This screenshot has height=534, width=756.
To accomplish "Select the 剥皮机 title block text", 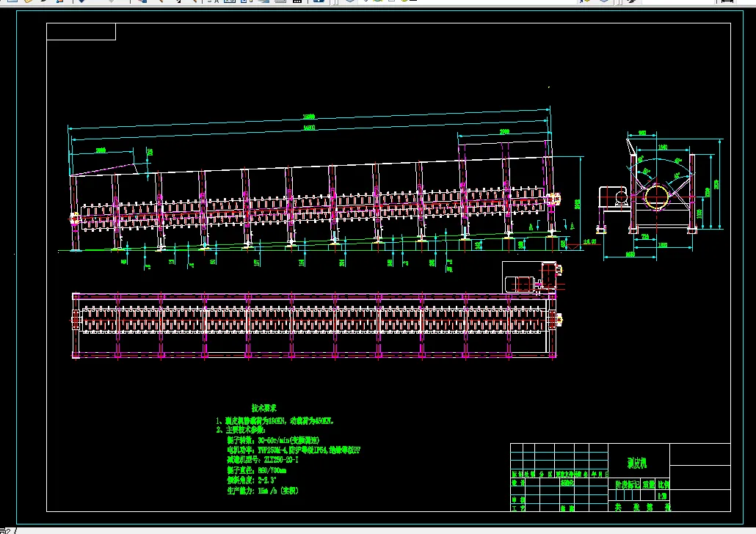I will coord(637,464).
